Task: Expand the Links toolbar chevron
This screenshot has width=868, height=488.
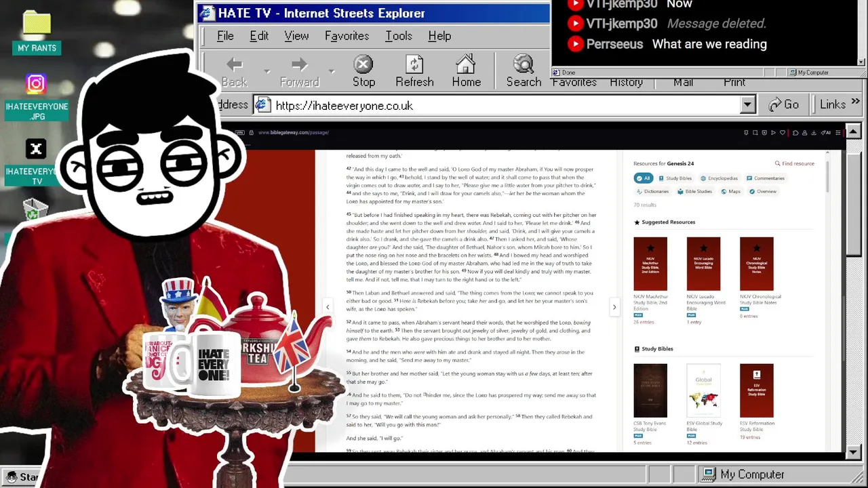Action: pyautogui.click(x=855, y=102)
